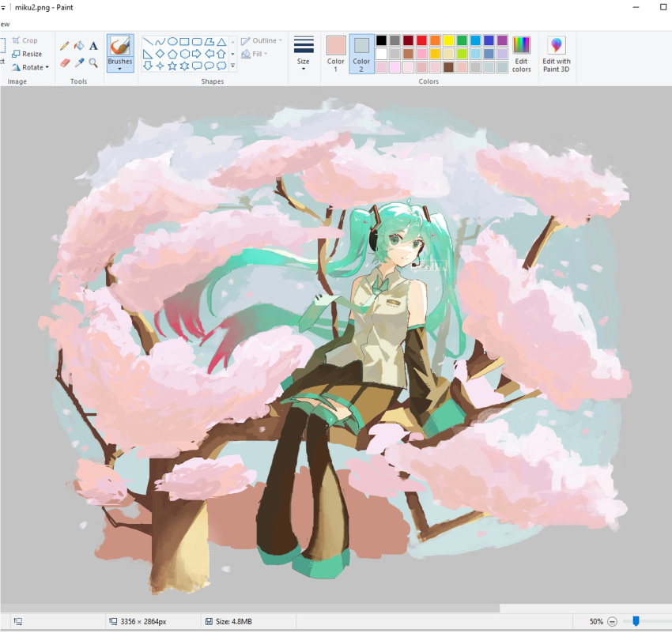The height and width of the screenshot is (633, 672).
Task: Choose the oval shape in the Shapes gallery
Action: pos(173,41)
